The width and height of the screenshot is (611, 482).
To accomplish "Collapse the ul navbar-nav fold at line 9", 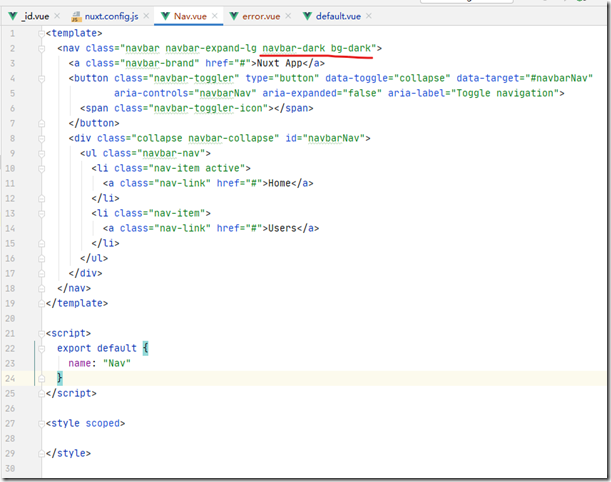I will [41, 154].
